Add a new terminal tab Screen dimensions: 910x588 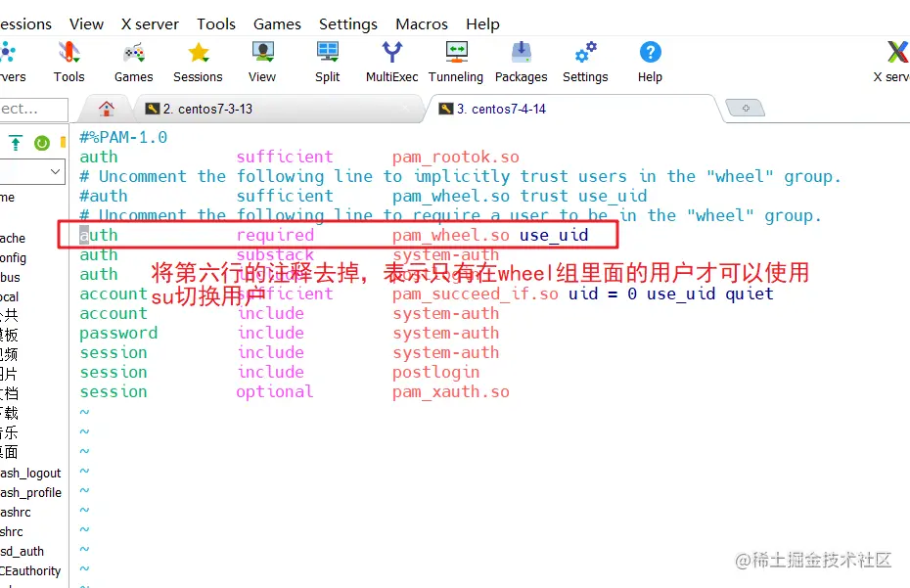[746, 108]
